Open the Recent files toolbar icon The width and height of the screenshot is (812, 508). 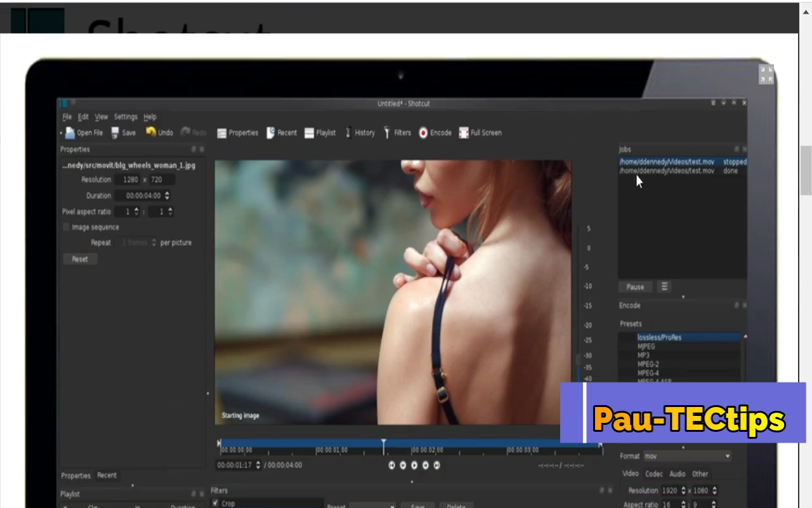pyautogui.click(x=270, y=133)
